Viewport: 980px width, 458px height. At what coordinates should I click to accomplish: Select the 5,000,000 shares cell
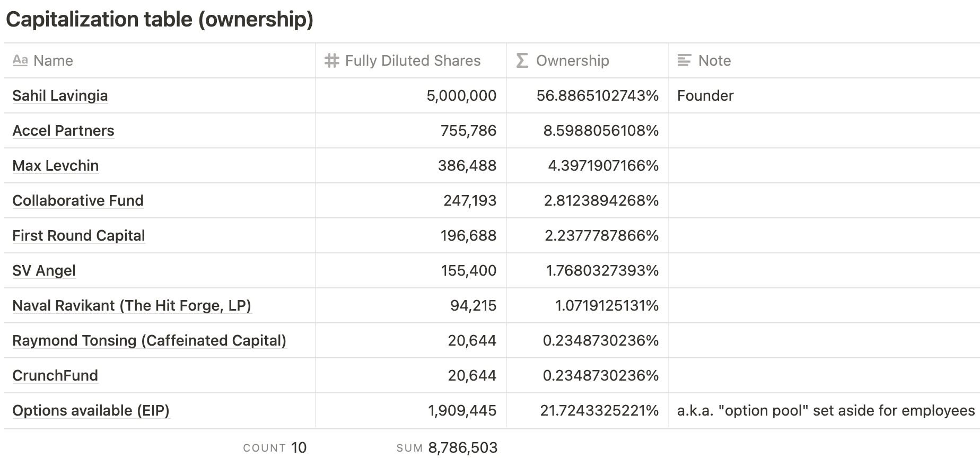coord(411,95)
